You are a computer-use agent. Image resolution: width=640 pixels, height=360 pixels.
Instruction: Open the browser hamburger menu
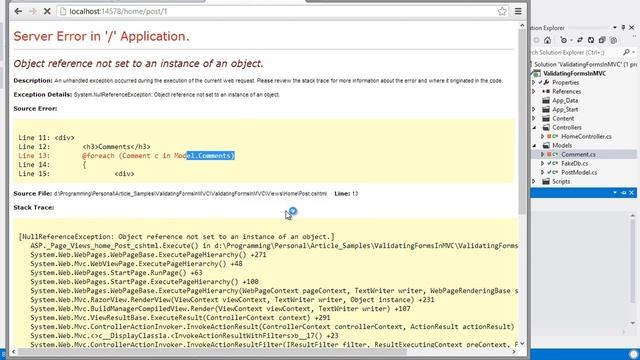click(518, 11)
